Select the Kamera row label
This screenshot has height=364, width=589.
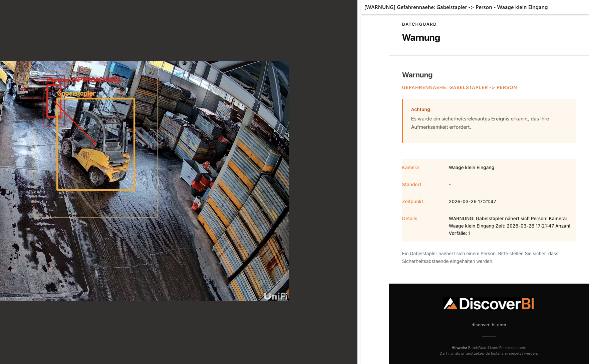click(x=410, y=167)
